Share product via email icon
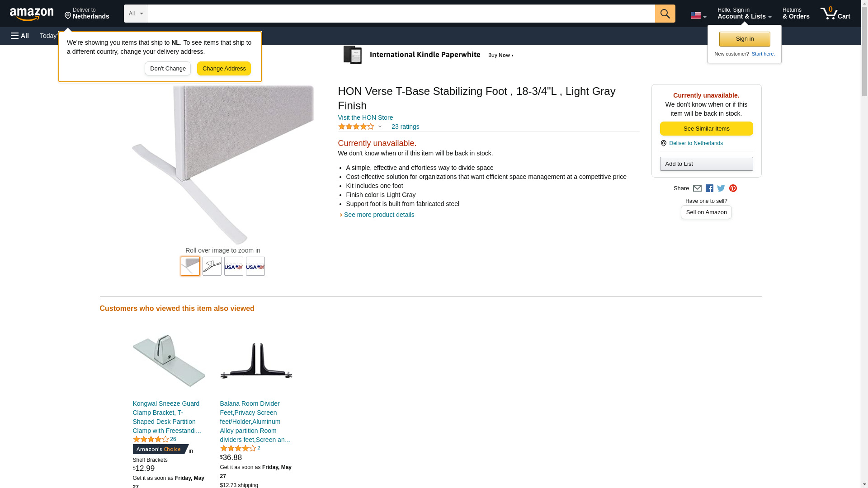Screen dimensions: 868x488 click(697, 188)
